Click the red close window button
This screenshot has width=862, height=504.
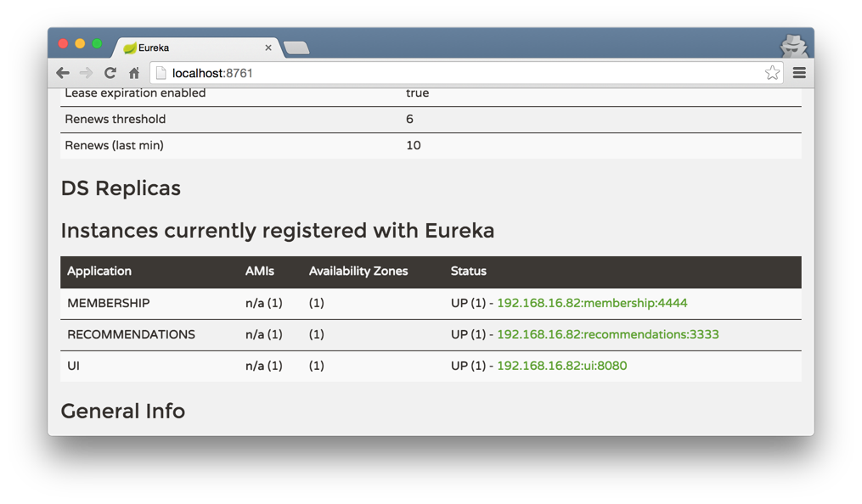click(x=63, y=43)
